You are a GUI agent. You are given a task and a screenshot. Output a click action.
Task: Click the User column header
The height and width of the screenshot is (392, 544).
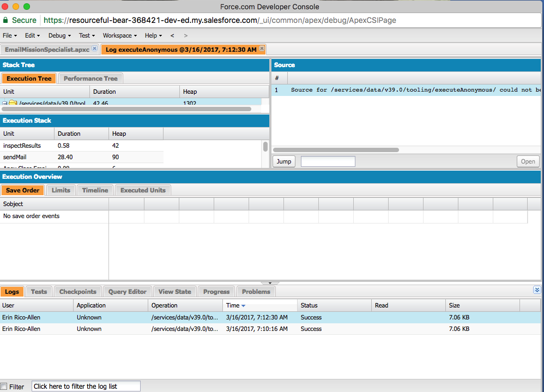coord(37,305)
